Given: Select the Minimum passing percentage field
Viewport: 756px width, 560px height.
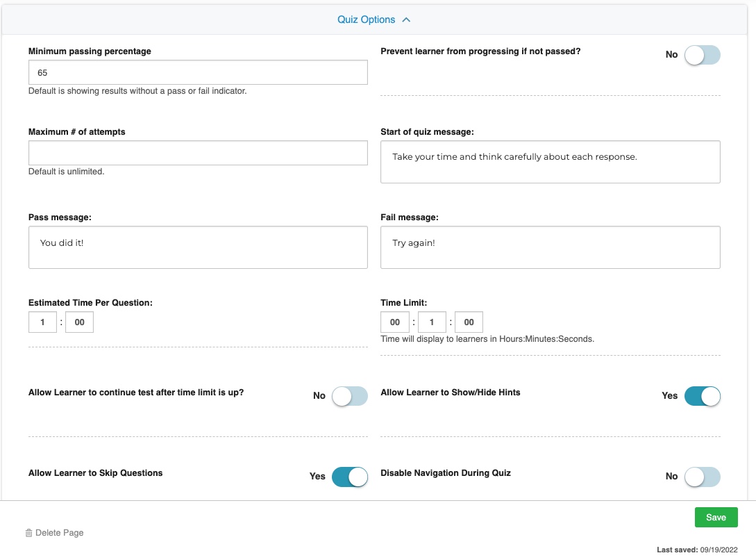Looking at the screenshot, I should (197, 72).
